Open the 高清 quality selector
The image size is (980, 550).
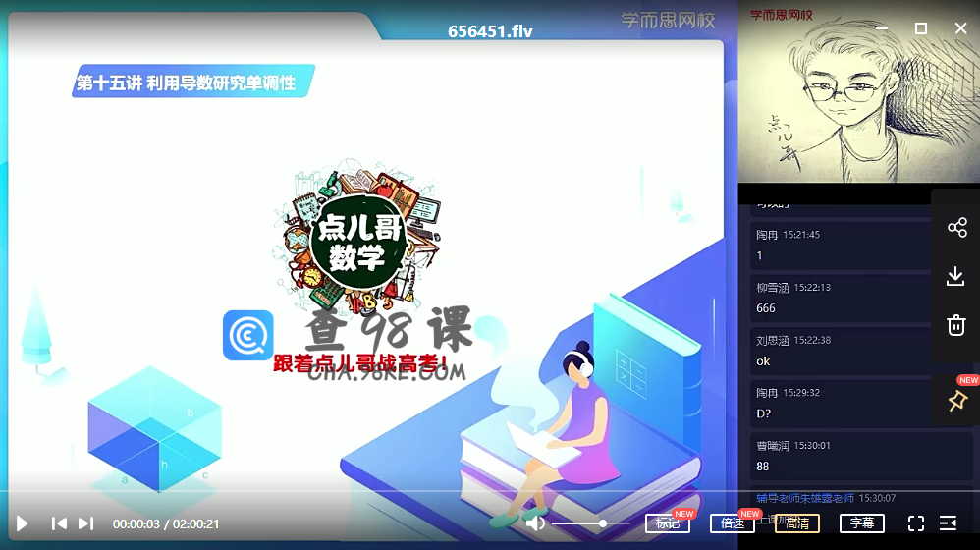click(x=796, y=523)
